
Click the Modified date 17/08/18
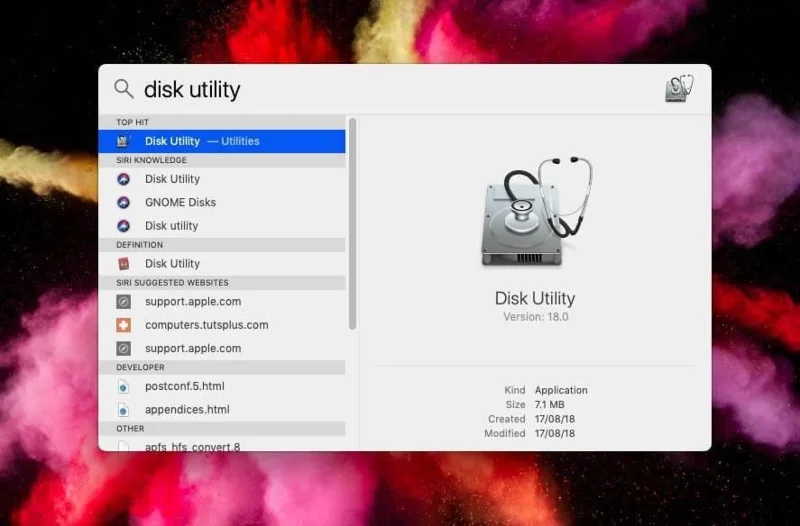555,433
